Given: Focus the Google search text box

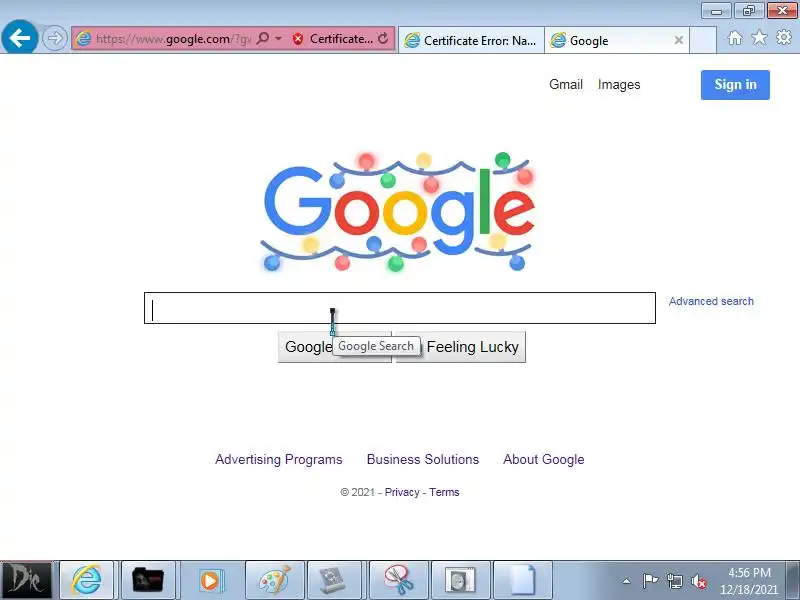Looking at the screenshot, I should pos(399,308).
